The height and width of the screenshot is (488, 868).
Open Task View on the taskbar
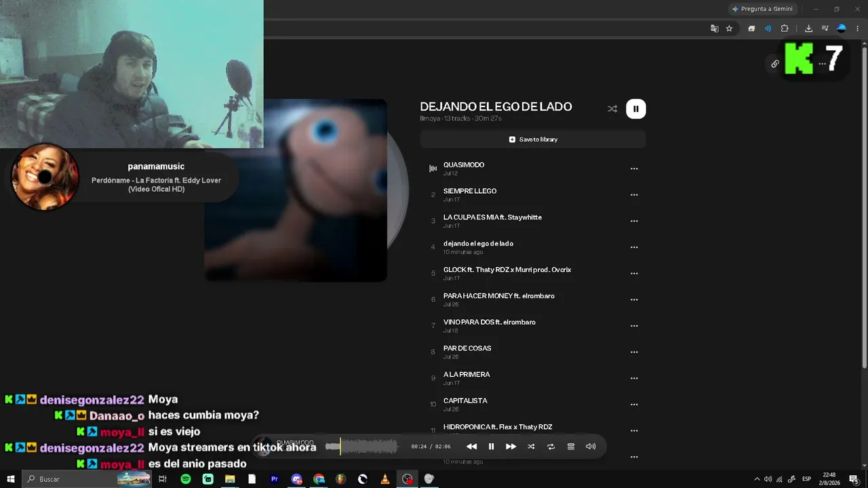163,479
